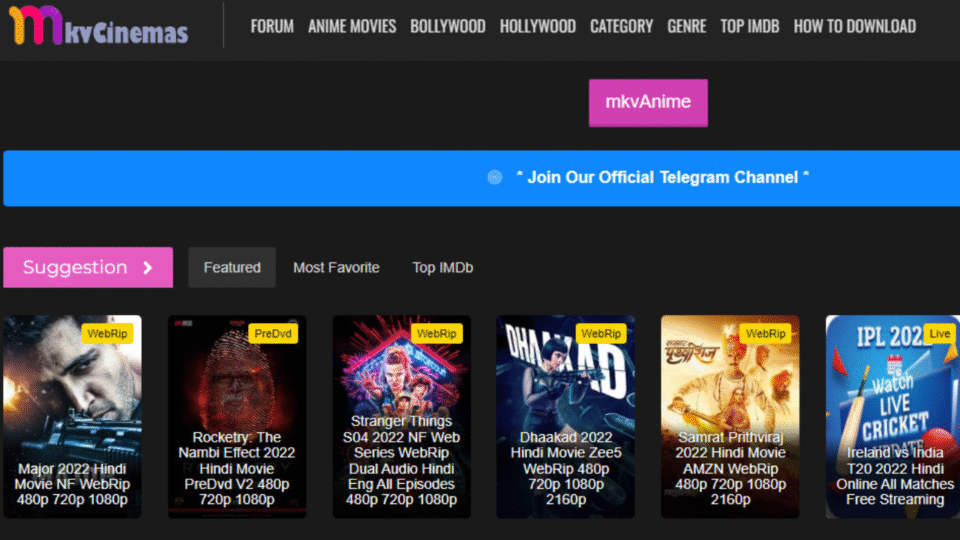Image resolution: width=960 pixels, height=540 pixels.
Task: Go to the Hollywood section
Action: pyautogui.click(x=538, y=26)
